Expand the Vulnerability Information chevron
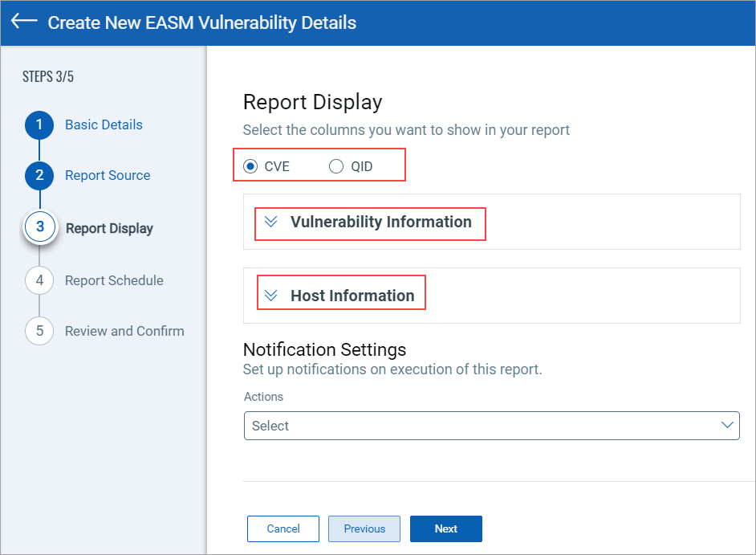756x555 pixels. 271,222
